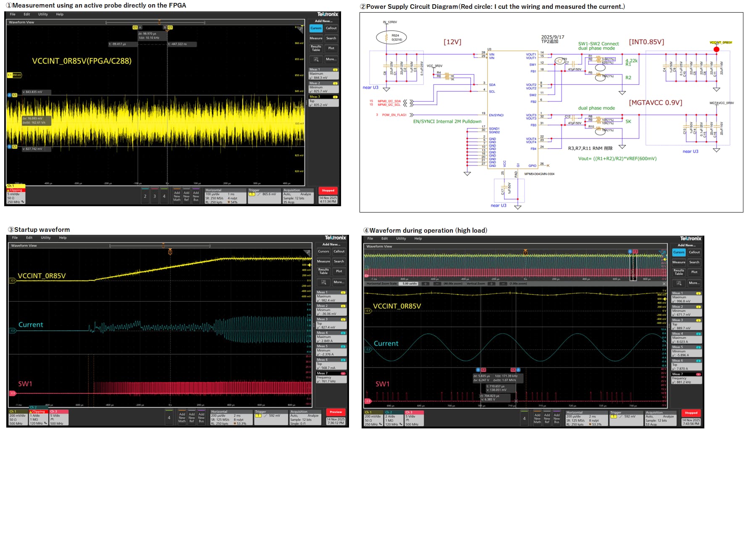Expand Meas 7 Frequency badge in startup panel
The height and width of the screenshot is (546, 756).
pos(331,377)
